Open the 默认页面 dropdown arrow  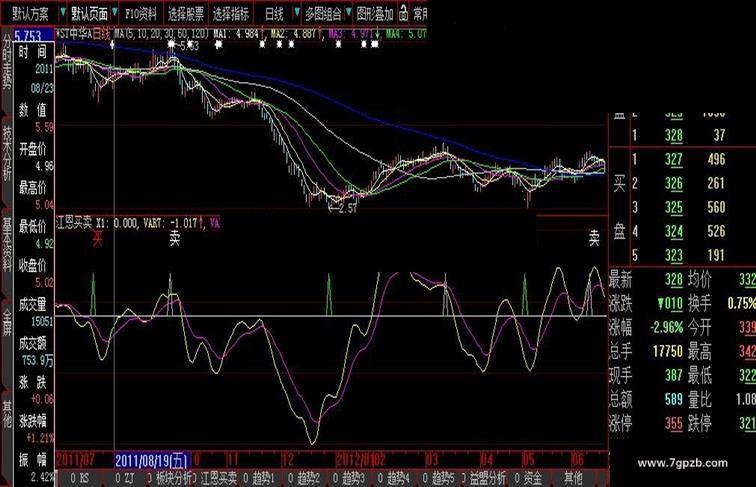click(x=115, y=13)
